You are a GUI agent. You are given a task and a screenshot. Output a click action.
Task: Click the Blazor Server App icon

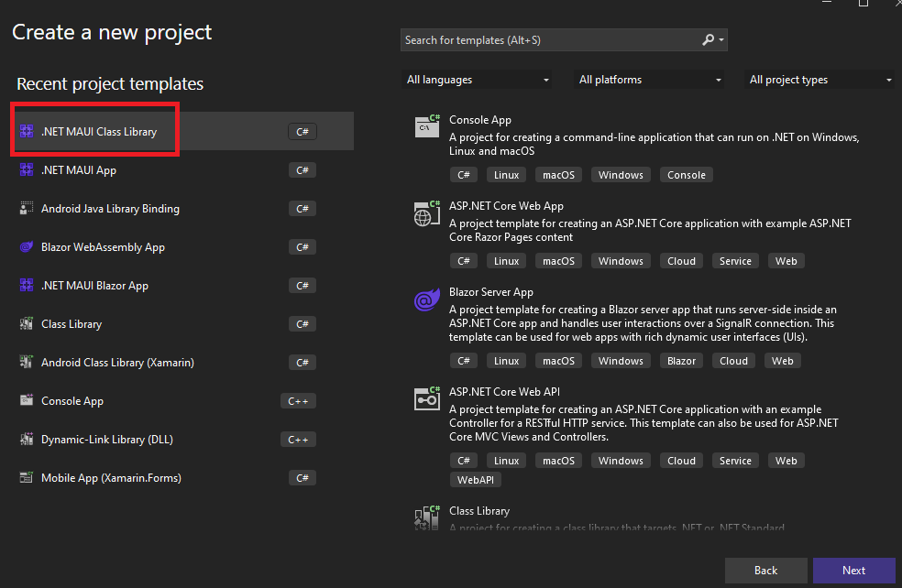pos(427,299)
